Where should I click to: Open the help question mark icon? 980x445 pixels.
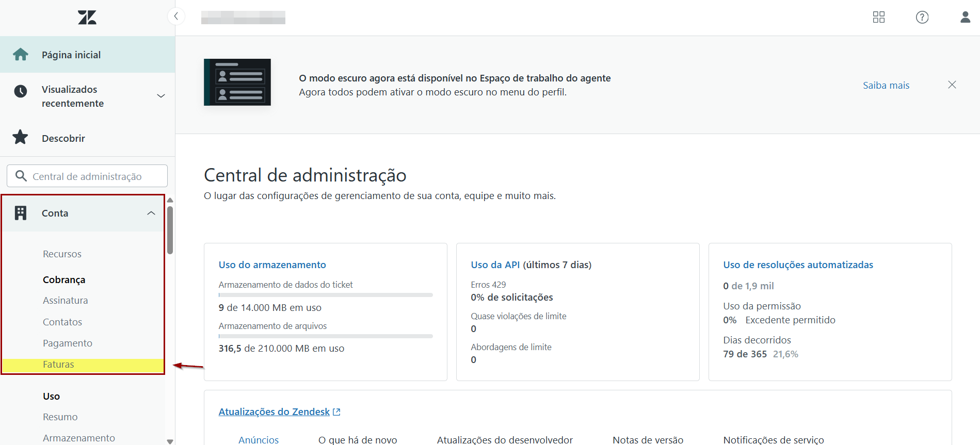(x=922, y=18)
